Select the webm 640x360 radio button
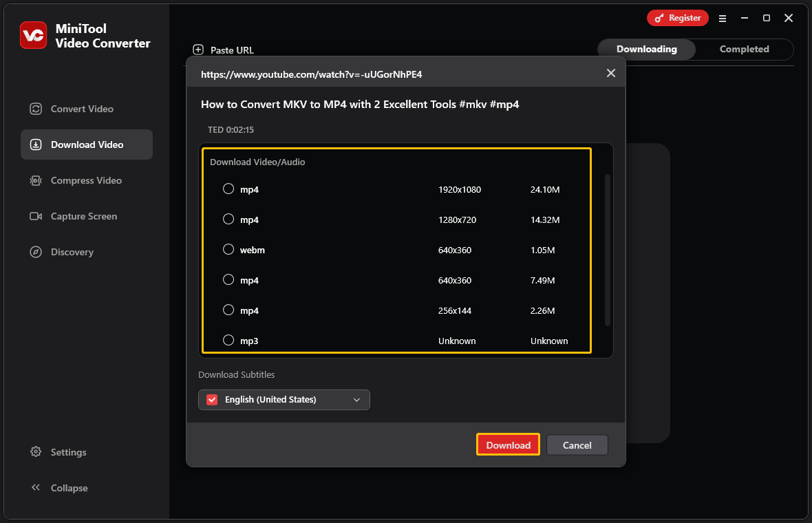 pos(228,249)
